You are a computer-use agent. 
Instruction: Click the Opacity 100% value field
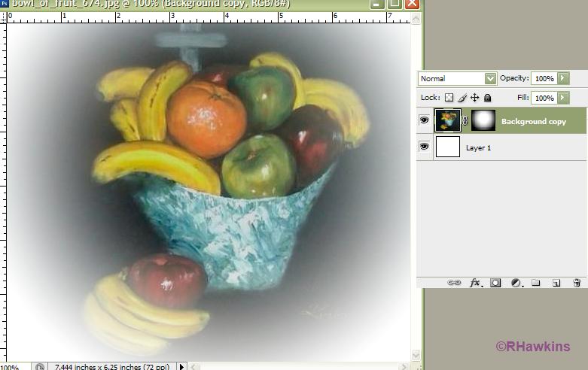pos(544,79)
